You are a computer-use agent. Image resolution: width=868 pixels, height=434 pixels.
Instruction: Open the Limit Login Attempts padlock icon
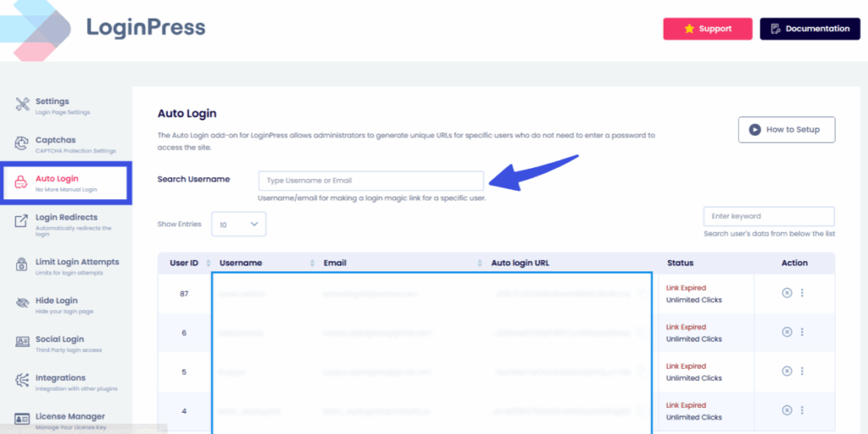coord(21,264)
